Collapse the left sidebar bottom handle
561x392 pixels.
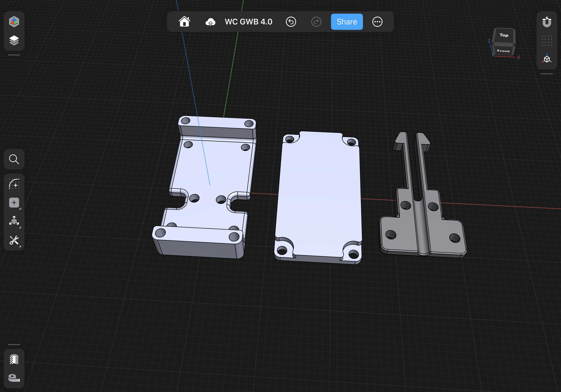coord(14,344)
